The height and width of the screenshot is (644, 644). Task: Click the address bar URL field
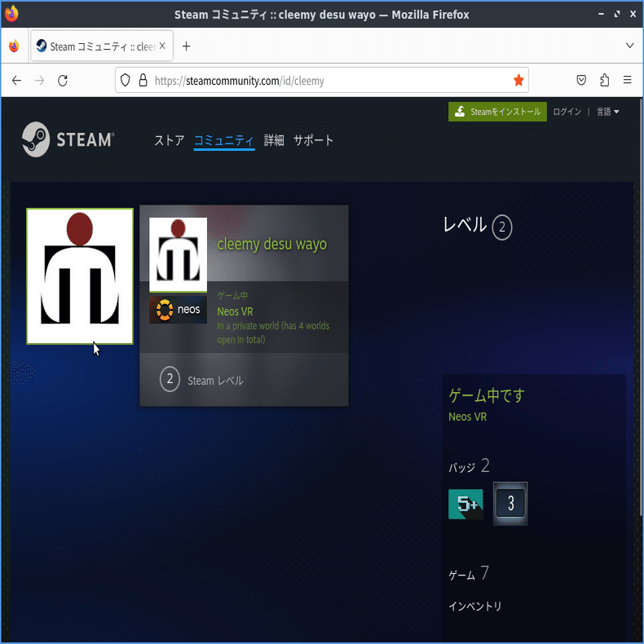pyautogui.click(x=322, y=81)
